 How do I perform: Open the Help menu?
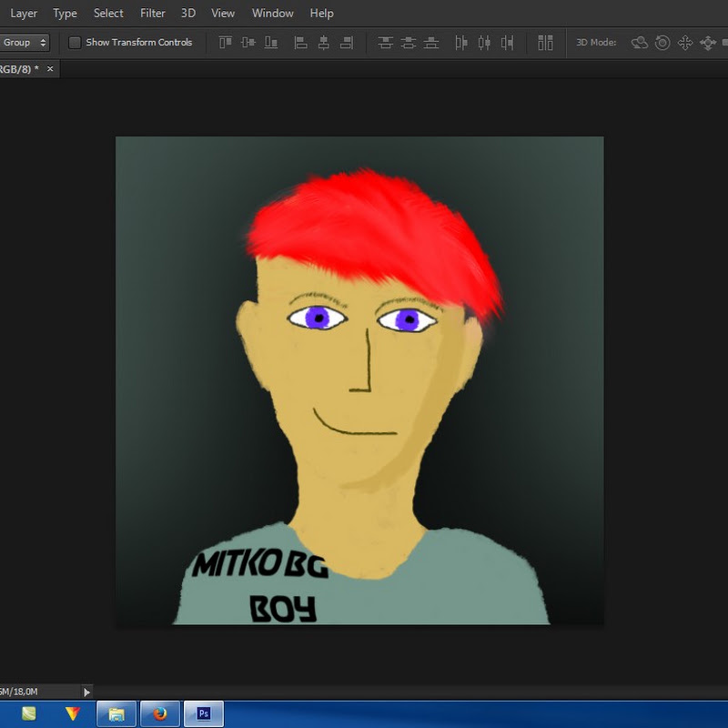coord(322,13)
